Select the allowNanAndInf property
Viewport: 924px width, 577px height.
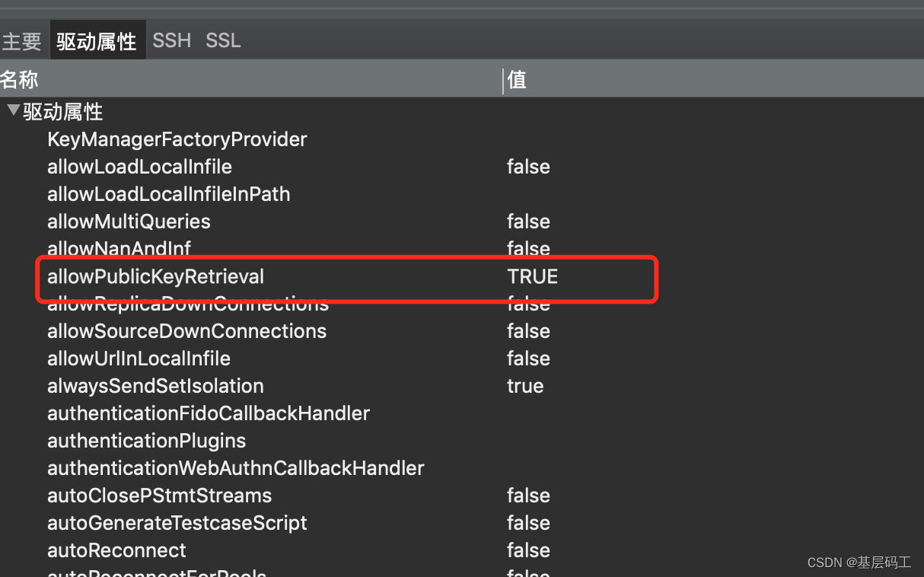119,249
